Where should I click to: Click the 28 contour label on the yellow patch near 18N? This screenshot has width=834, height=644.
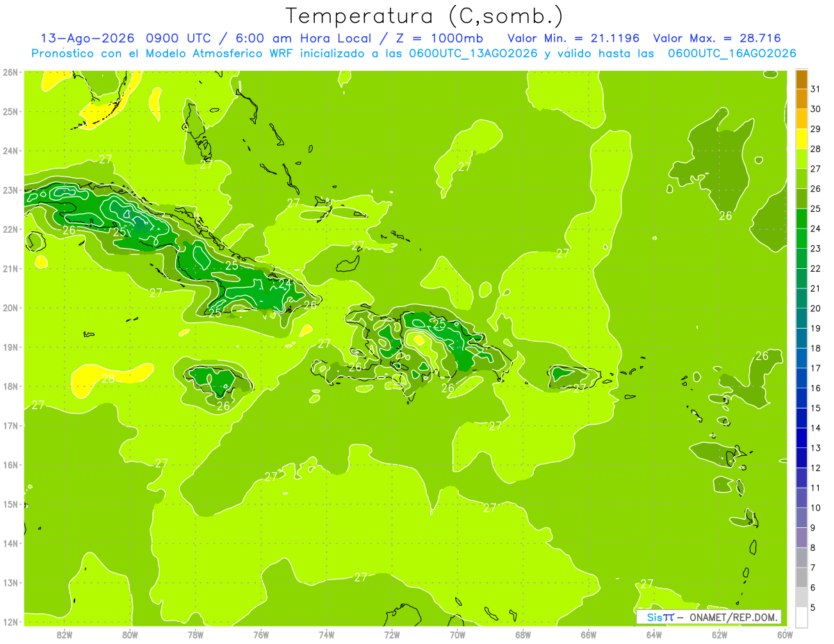(108, 379)
